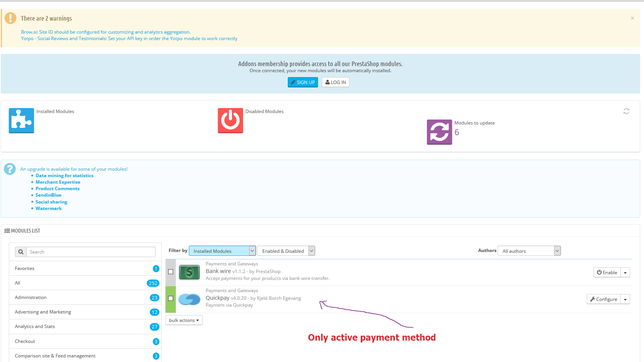Image resolution: width=644 pixels, height=362 pixels.
Task: Refresh the module stats panel
Action: (x=626, y=111)
